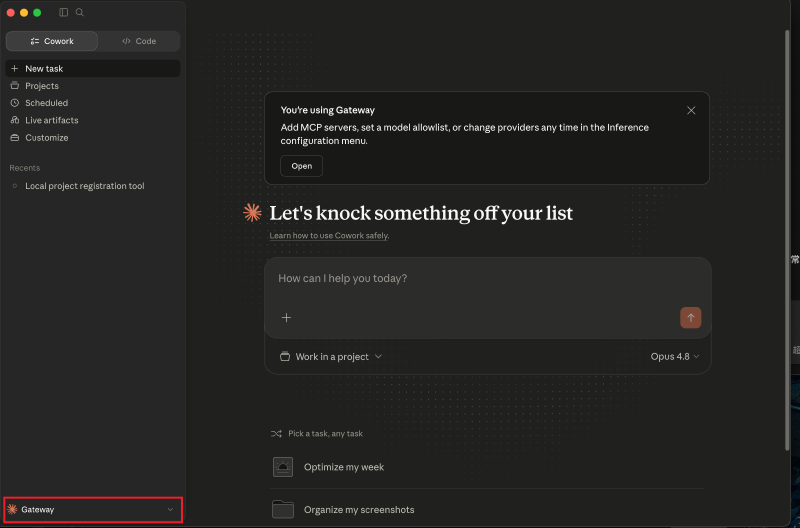Viewport: 800px width, 528px height.
Task: Click the plus attachment icon in prompt box
Action: (286, 318)
